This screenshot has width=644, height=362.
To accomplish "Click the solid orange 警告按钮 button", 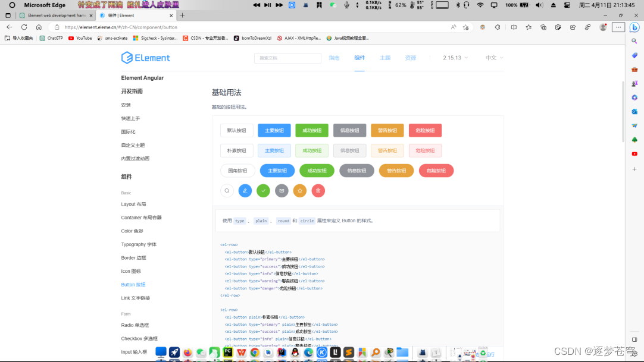I will [x=387, y=130].
